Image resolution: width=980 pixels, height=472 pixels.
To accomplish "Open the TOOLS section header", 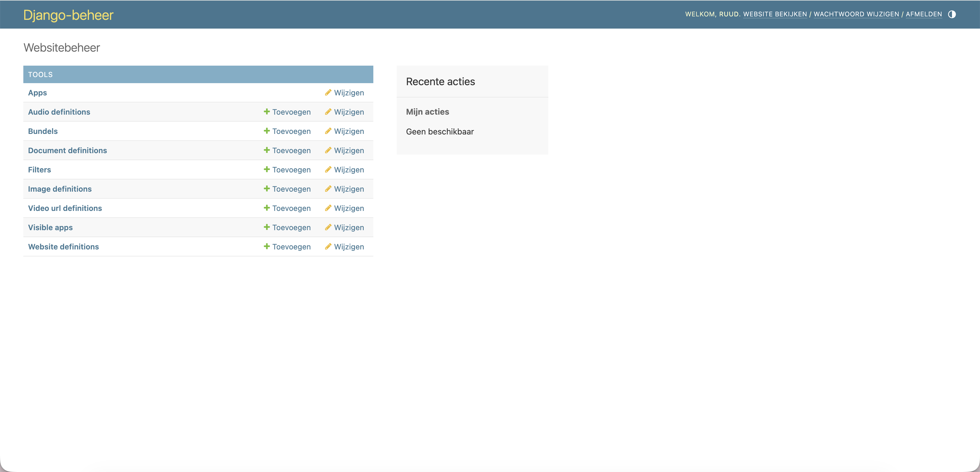I will [40, 75].
